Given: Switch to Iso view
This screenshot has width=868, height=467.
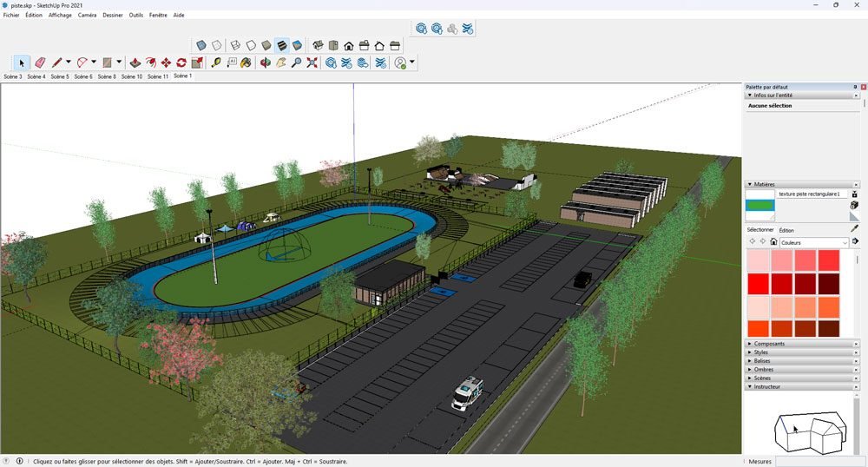Looking at the screenshot, I should click(x=318, y=45).
